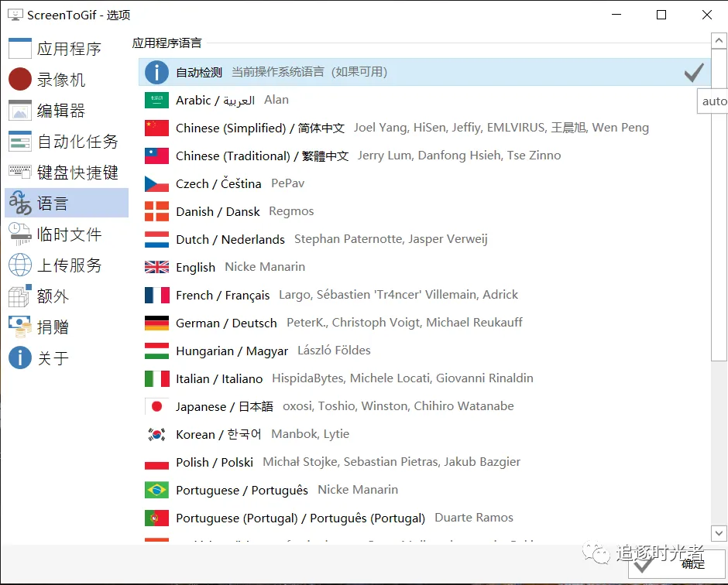The image size is (728, 585).
Task: Click the Arabic flag icon
Action: [x=156, y=100]
